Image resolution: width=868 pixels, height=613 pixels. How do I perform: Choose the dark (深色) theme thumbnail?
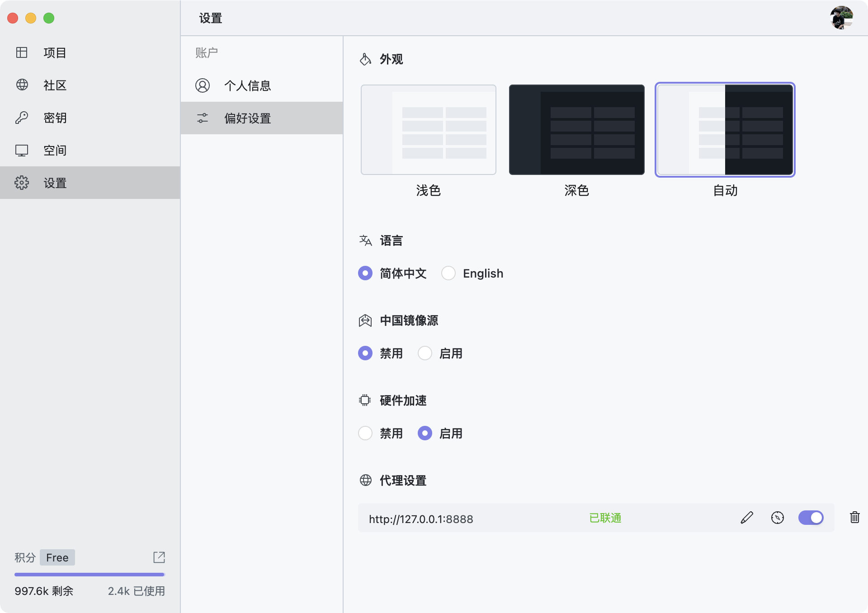click(576, 130)
